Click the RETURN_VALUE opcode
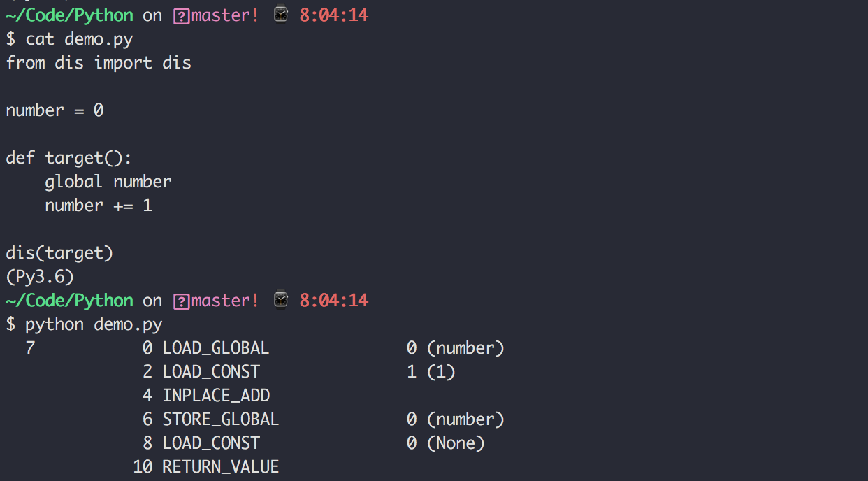868x481 pixels. [x=221, y=467]
